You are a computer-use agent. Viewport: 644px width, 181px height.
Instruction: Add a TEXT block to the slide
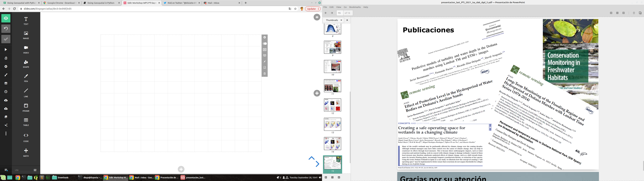[26, 21]
